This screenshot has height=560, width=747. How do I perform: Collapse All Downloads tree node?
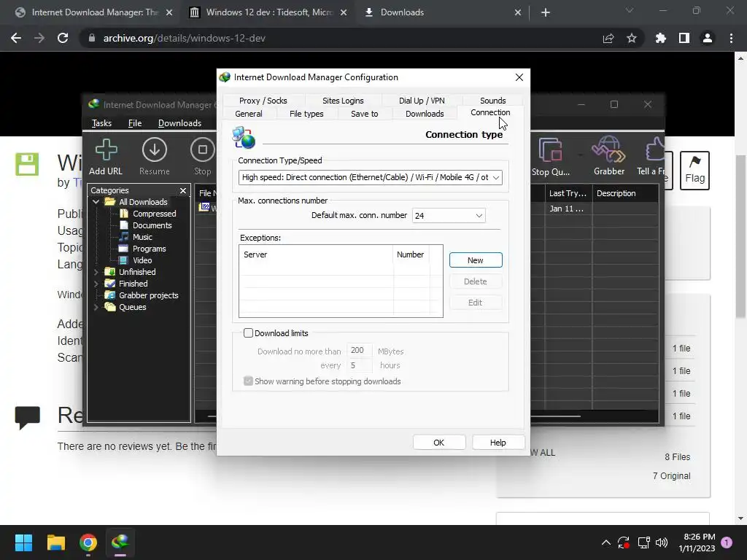[x=96, y=202]
